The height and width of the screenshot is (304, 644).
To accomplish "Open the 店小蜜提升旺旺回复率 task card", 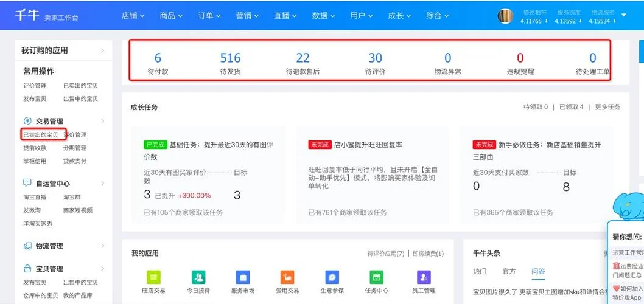I will tap(373, 175).
